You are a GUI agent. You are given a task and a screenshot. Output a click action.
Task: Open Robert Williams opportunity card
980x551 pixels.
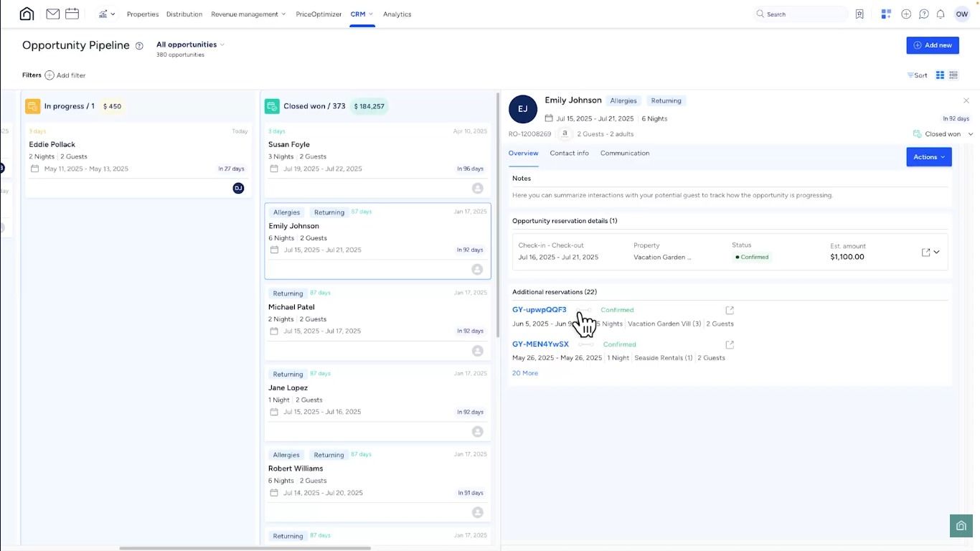point(377,484)
